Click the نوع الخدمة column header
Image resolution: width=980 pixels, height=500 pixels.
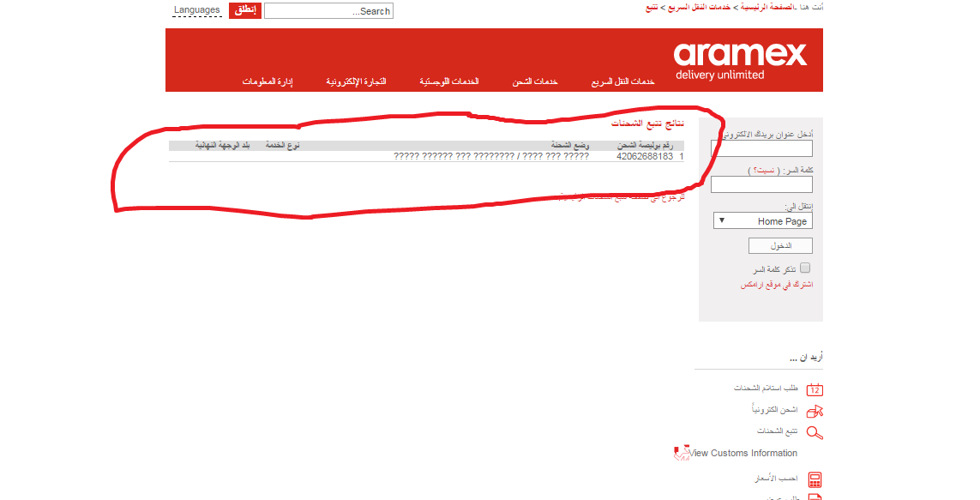[x=282, y=146]
